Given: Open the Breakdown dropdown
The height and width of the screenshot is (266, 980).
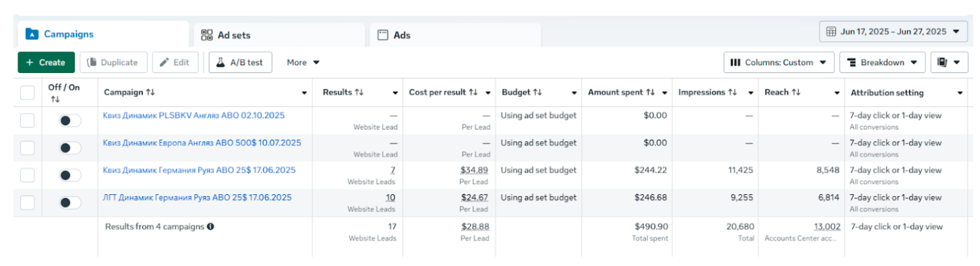Looking at the screenshot, I should coord(883,63).
